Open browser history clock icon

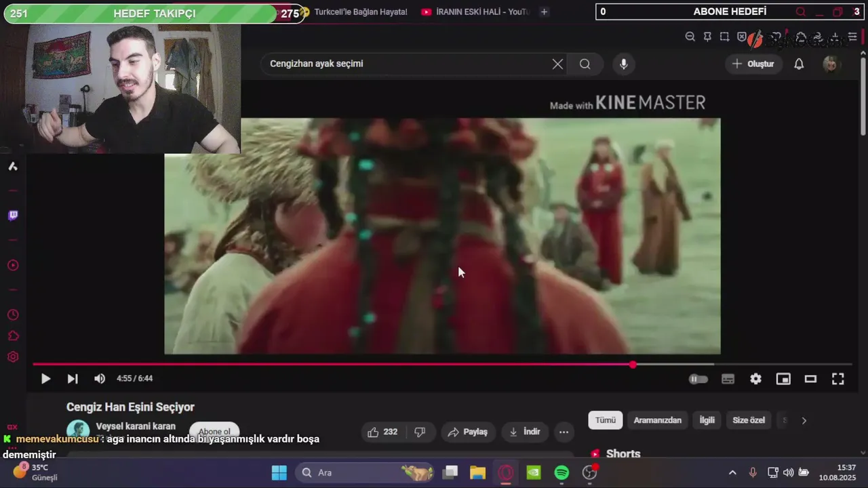(x=13, y=315)
